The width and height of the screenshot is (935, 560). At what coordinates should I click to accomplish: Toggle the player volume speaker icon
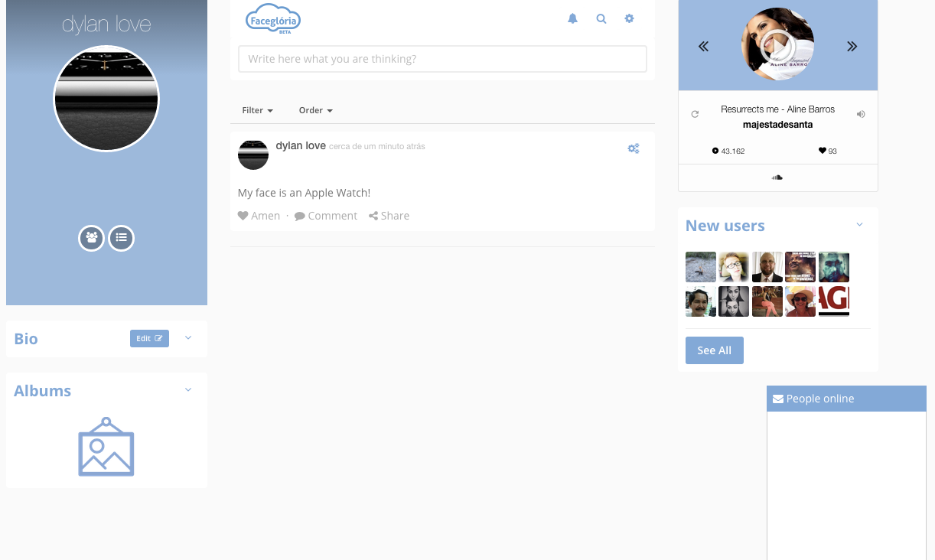click(x=861, y=114)
